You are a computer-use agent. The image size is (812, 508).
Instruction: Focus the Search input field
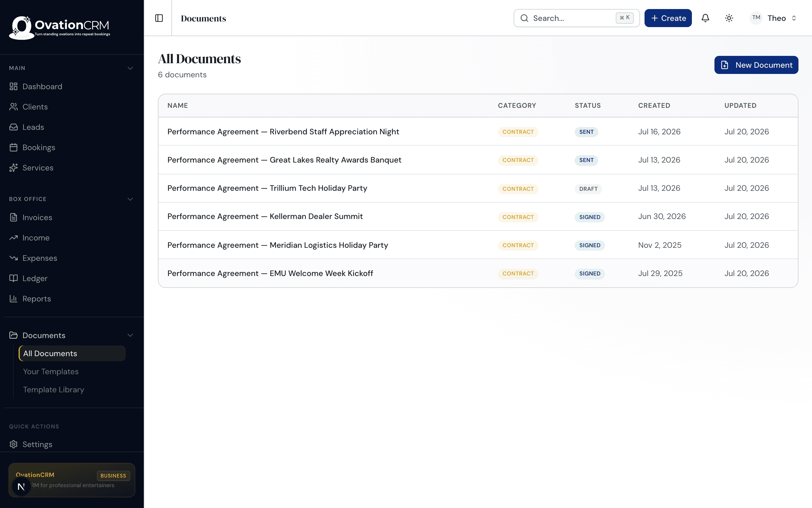point(577,18)
